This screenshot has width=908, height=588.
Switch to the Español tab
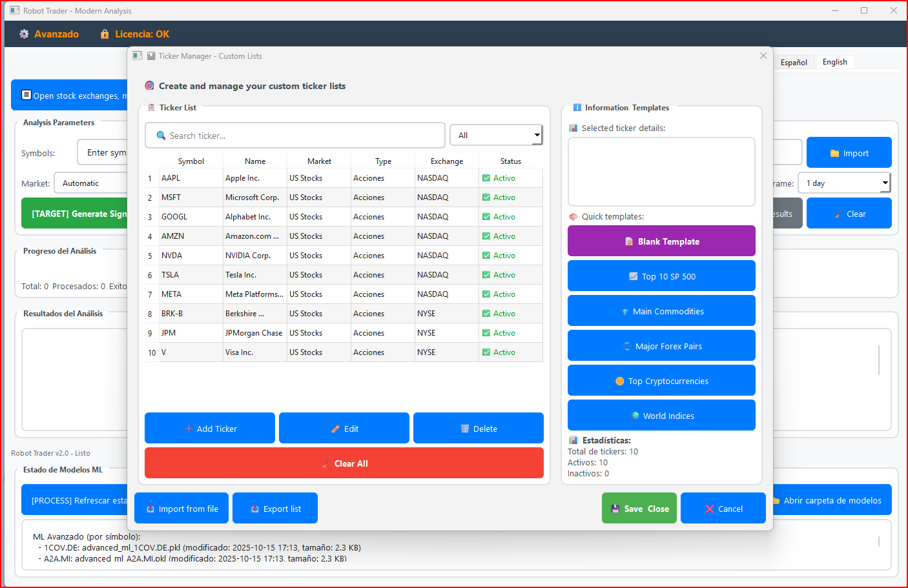pos(794,61)
